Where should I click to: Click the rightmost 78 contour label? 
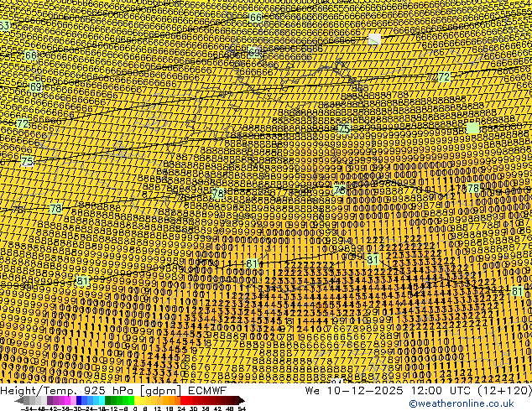(x=473, y=188)
